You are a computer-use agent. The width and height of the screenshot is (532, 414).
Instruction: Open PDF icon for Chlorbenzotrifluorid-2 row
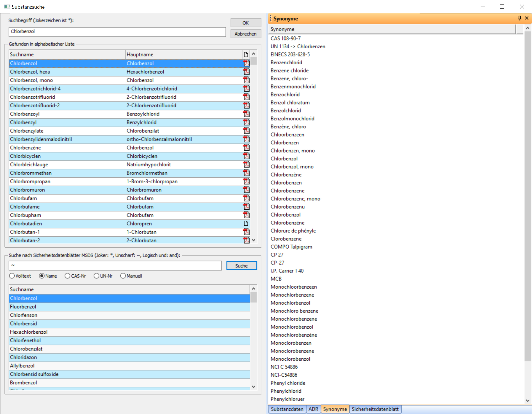(x=246, y=105)
